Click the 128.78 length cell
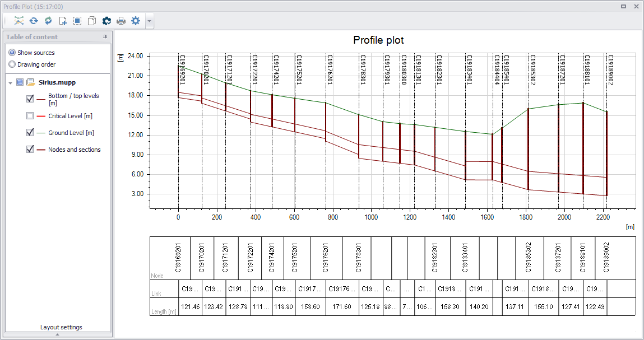Image resolution: width=644 pixels, height=340 pixels. 238,307
